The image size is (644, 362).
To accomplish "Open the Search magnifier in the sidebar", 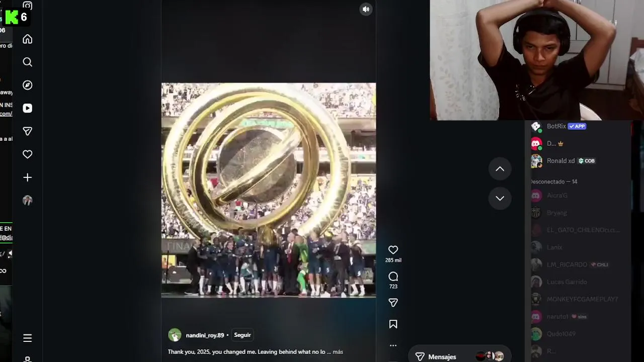I will click(x=28, y=62).
